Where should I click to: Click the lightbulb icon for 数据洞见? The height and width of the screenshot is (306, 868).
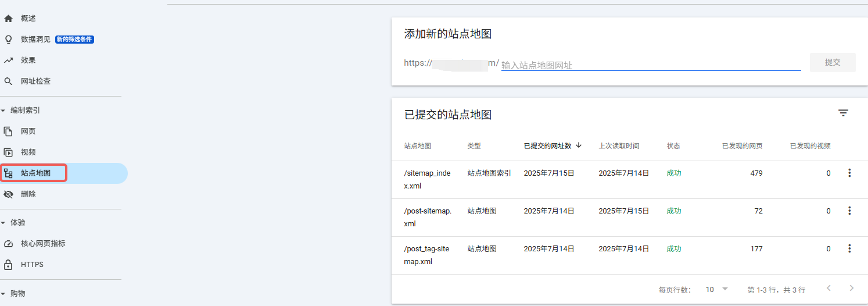[x=8, y=40]
